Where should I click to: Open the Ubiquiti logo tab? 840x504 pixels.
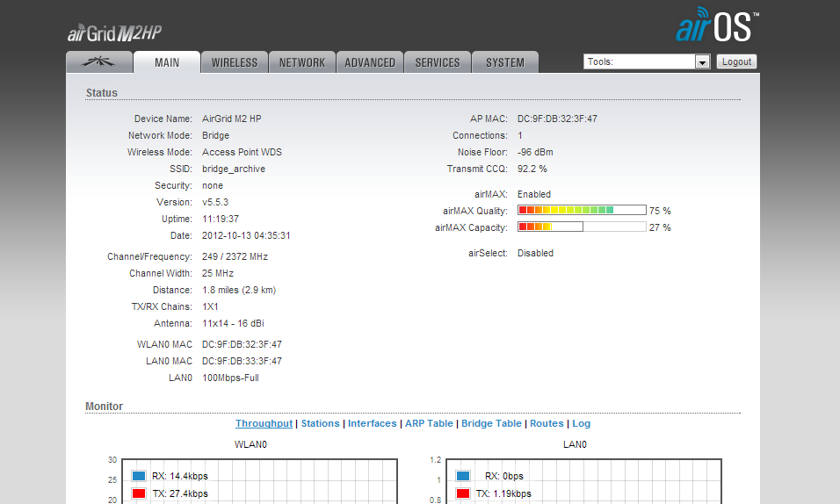(99, 62)
